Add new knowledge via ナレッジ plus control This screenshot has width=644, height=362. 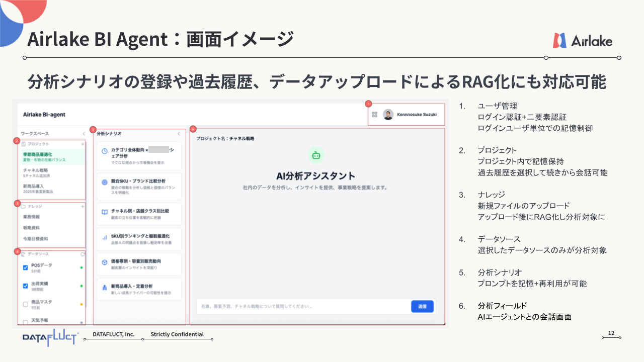(x=83, y=206)
